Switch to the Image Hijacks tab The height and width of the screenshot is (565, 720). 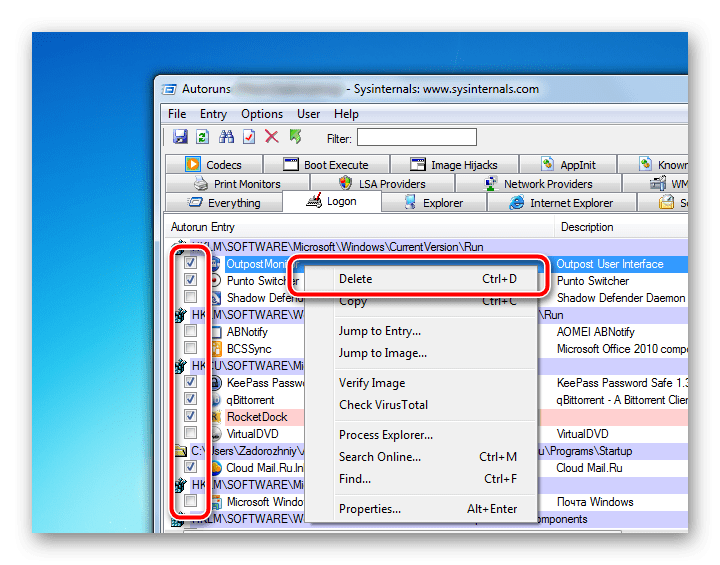(x=454, y=164)
